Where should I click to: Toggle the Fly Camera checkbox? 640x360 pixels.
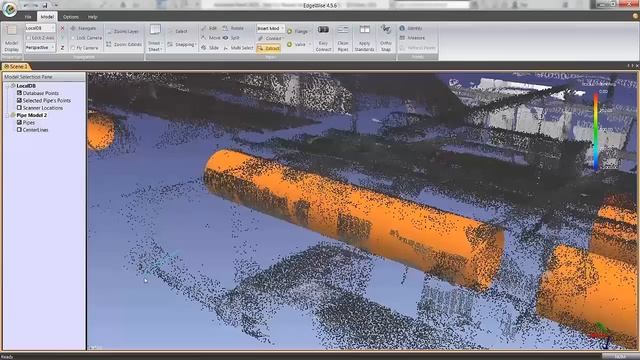(73, 48)
